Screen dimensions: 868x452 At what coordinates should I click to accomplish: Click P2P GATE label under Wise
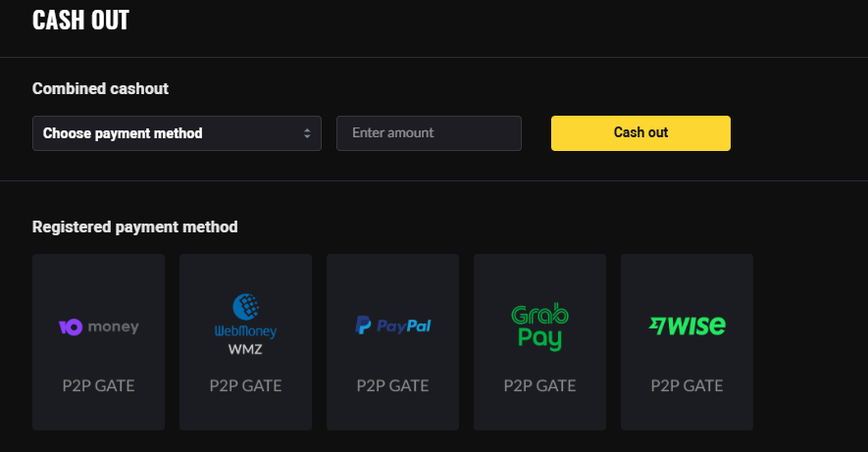pos(687,385)
